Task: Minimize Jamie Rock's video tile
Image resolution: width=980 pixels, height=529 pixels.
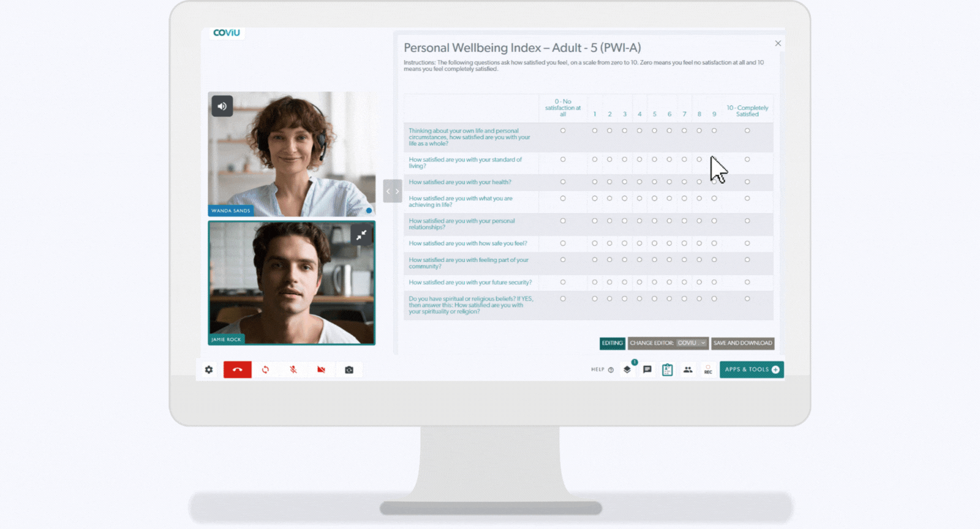Action: (361, 234)
